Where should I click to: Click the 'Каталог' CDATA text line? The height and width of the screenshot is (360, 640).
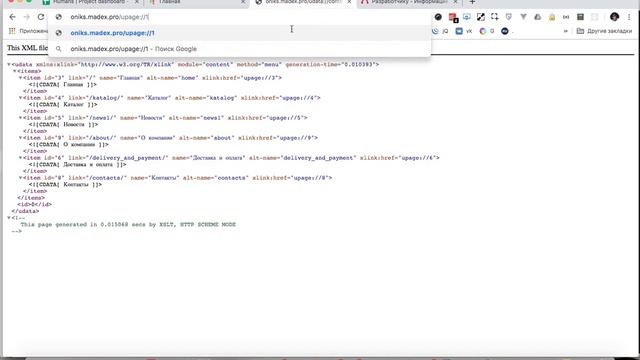63,104
